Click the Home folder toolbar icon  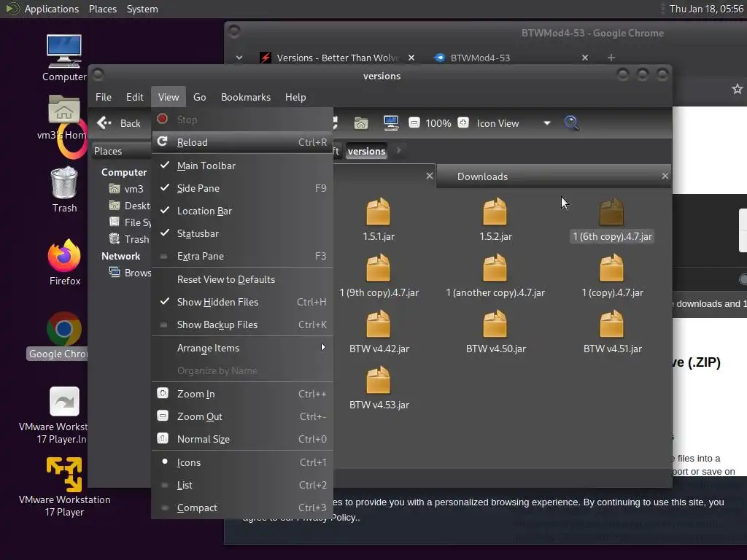[360, 123]
